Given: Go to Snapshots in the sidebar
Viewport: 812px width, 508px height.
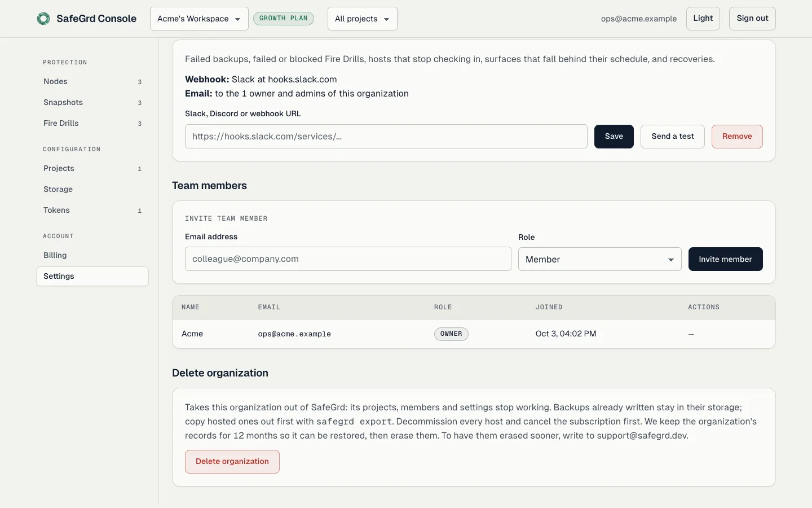Looking at the screenshot, I should click(x=92, y=102).
